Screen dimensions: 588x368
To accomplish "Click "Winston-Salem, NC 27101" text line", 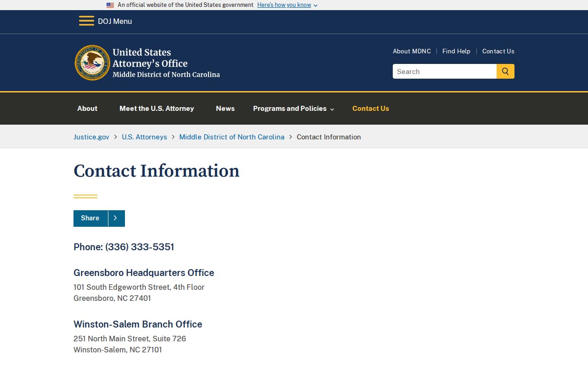I will [118, 350].
